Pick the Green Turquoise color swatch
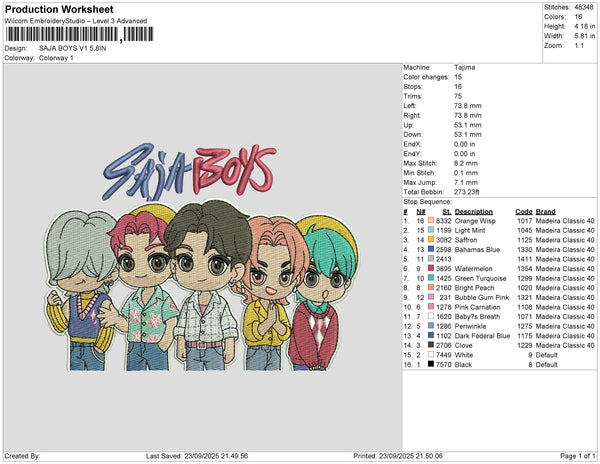 tap(431, 278)
